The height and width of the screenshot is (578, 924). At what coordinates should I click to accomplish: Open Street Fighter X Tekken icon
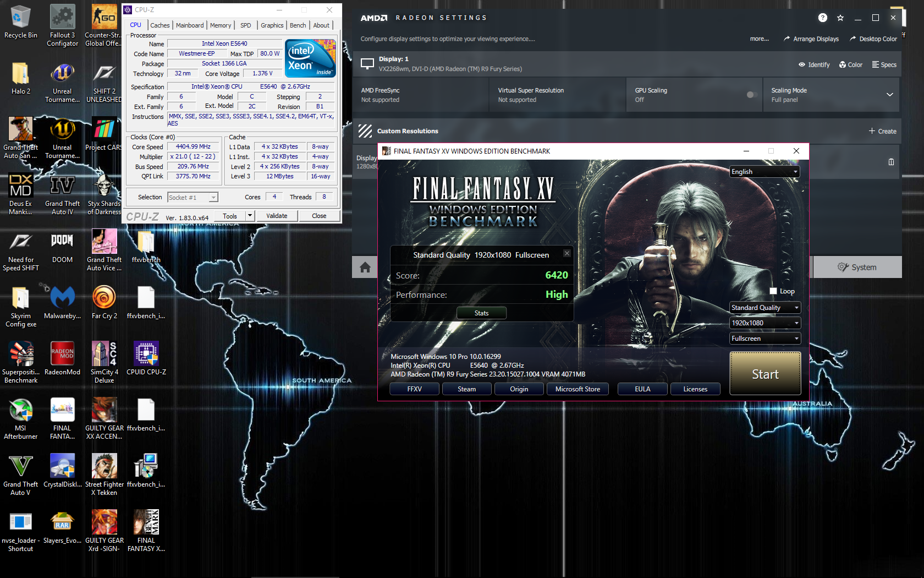[104, 475]
